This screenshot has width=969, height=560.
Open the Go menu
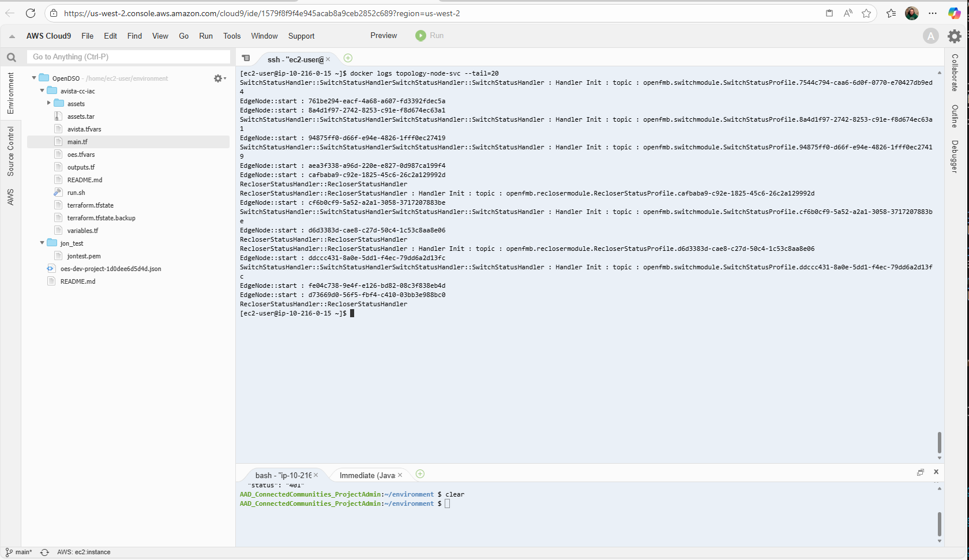tap(184, 36)
